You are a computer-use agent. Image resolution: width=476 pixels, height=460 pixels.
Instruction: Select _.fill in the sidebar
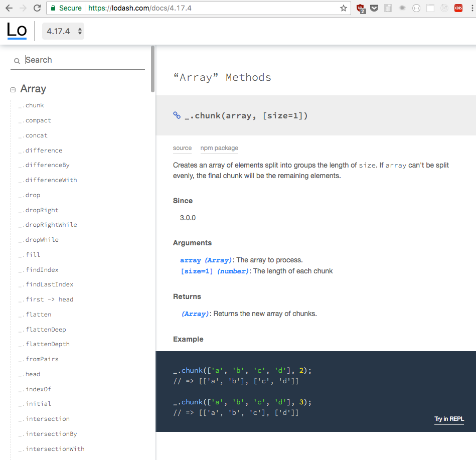pos(29,255)
